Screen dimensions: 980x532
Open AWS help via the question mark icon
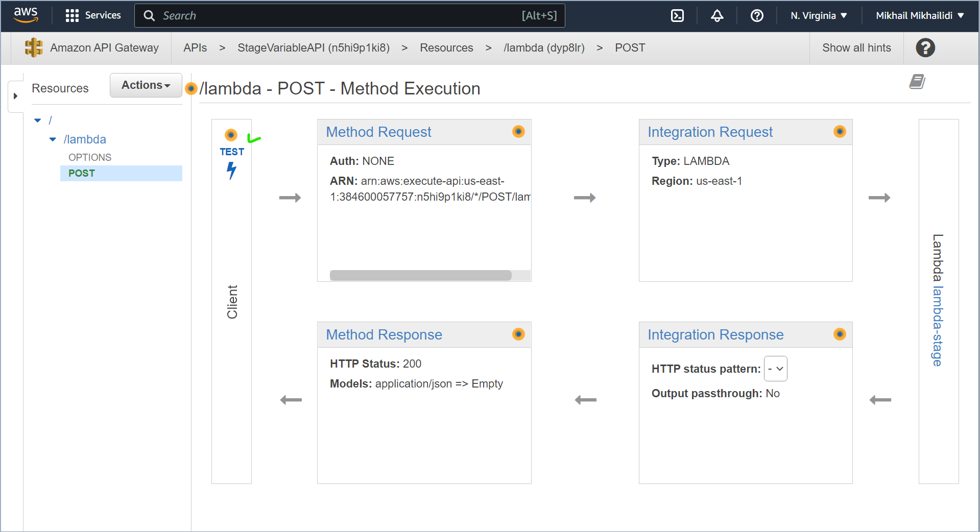[x=756, y=15]
